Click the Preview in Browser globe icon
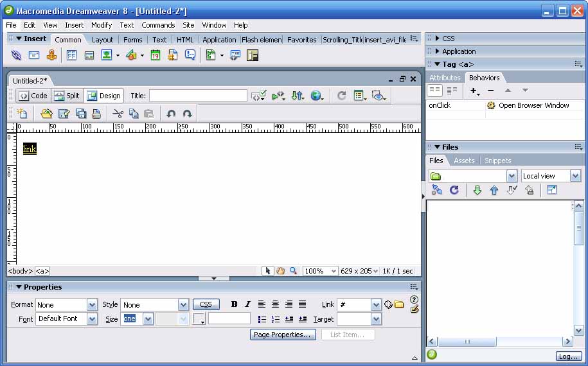Image resolution: width=588 pixels, height=366 pixels. (317, 96)
